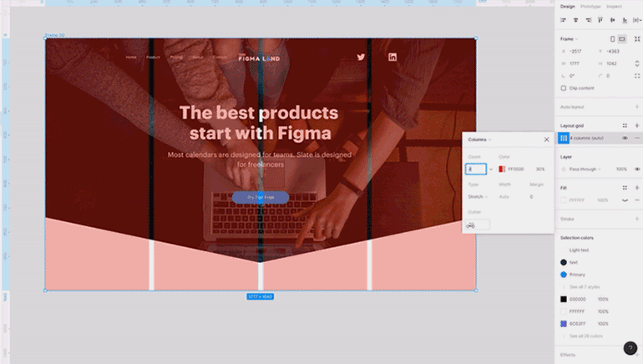The image size is (643, 364).
Task: Click the Twitter icon on canvas
Action: tap(361, 57)
